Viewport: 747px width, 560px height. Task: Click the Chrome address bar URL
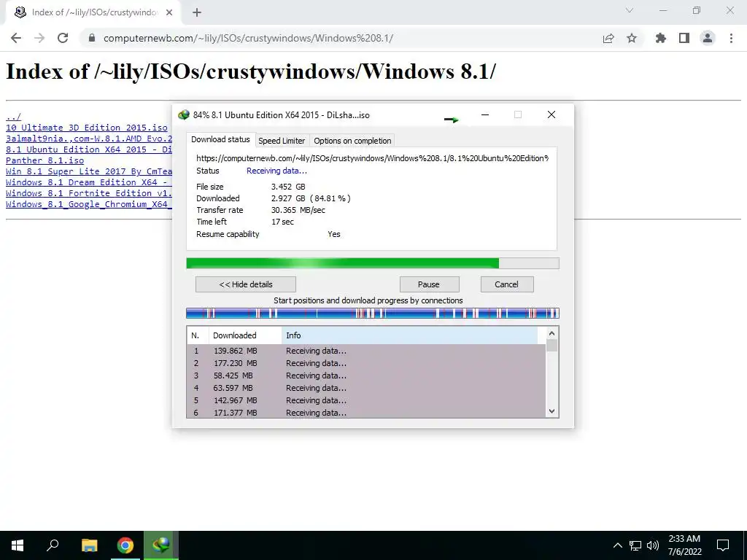tap(248, 38)
